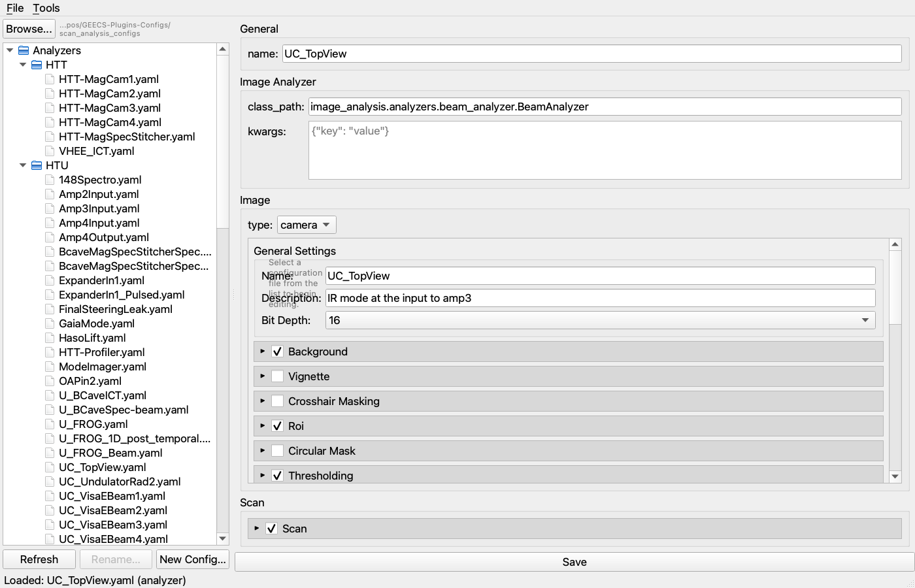
Task: Click the General name field UC_TopView
Action: (x=591, y=54)
